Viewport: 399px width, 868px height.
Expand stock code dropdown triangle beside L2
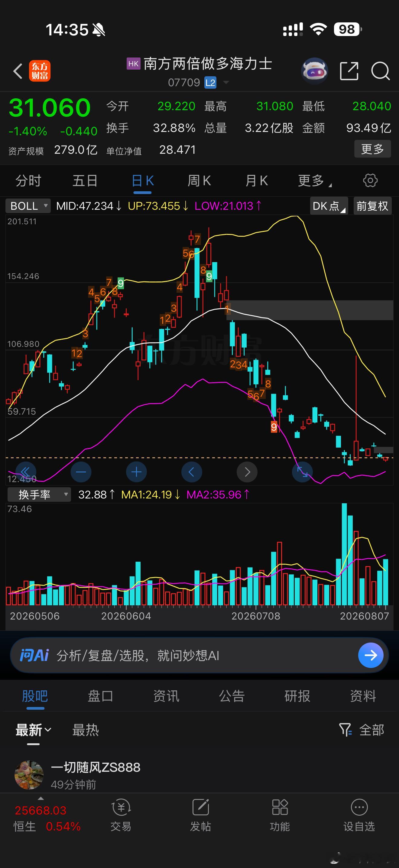pyautogui.click(x=226, y=82)
